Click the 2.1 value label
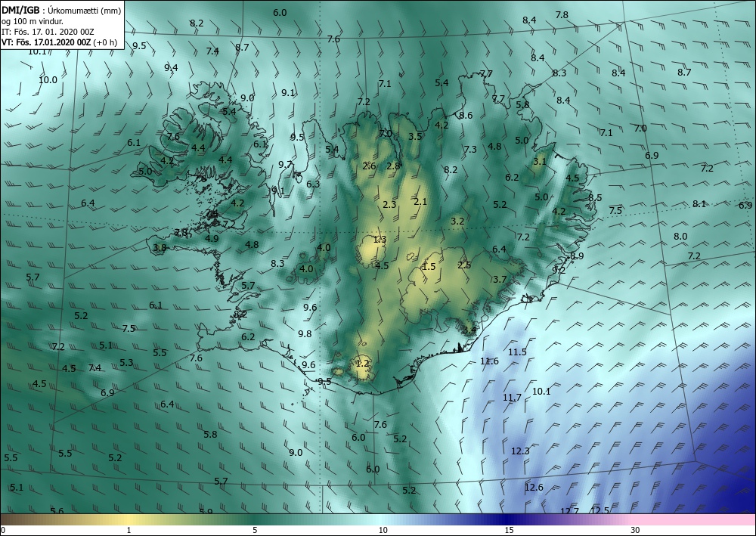This screenshot has width=756, height=536. tap(420, 202)
